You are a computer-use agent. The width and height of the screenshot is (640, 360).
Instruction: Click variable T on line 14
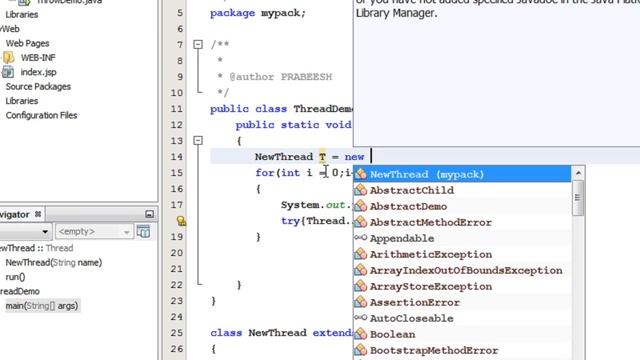tap(322, 157)
